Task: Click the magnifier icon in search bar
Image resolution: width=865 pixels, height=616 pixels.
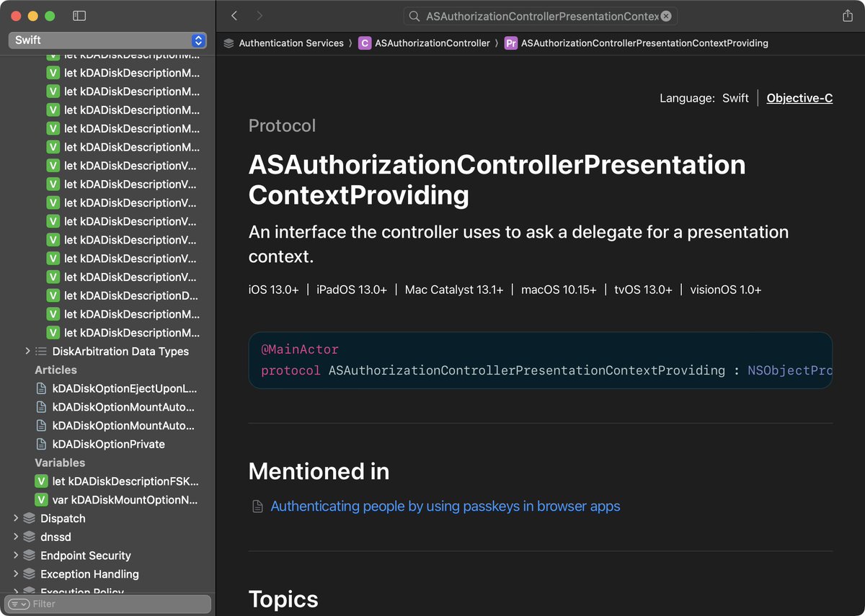Action: 414,16
